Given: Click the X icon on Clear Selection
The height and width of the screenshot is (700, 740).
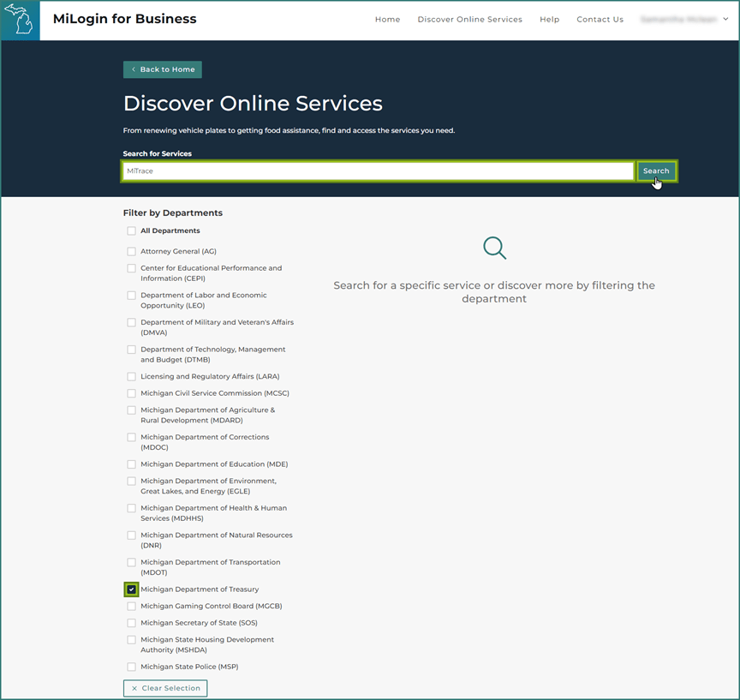Looking at the screenshot, I should pyautogui.click(x=134, y=688).
